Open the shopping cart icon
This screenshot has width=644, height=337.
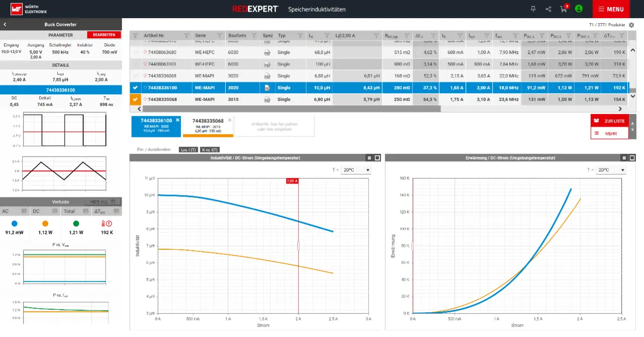click(x=563, y=9)
